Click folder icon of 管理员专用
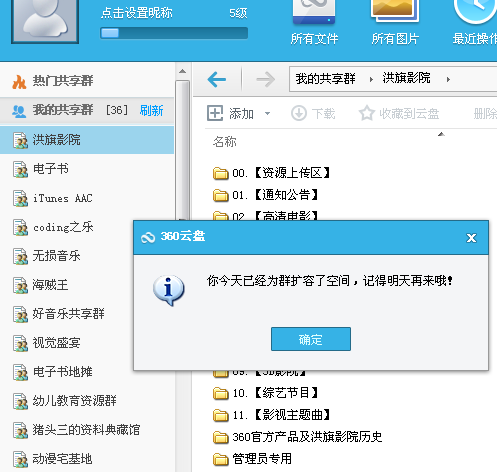This screenshot has width=497, height=472. click(x=220, y=459)
